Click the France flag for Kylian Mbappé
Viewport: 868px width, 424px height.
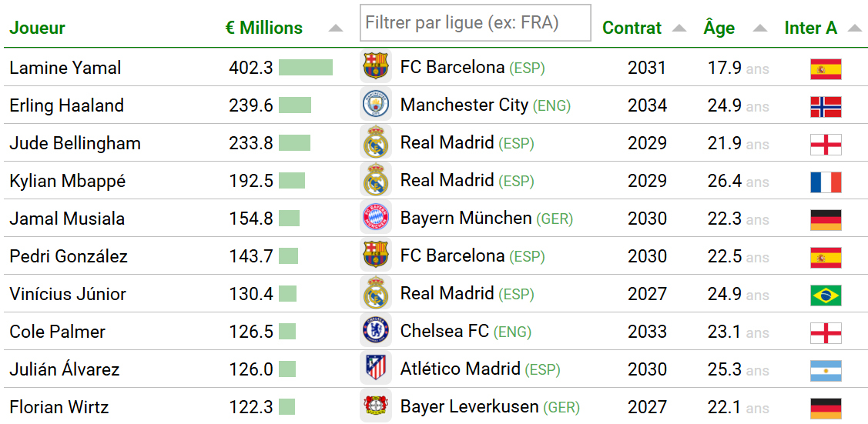[826, 182]
